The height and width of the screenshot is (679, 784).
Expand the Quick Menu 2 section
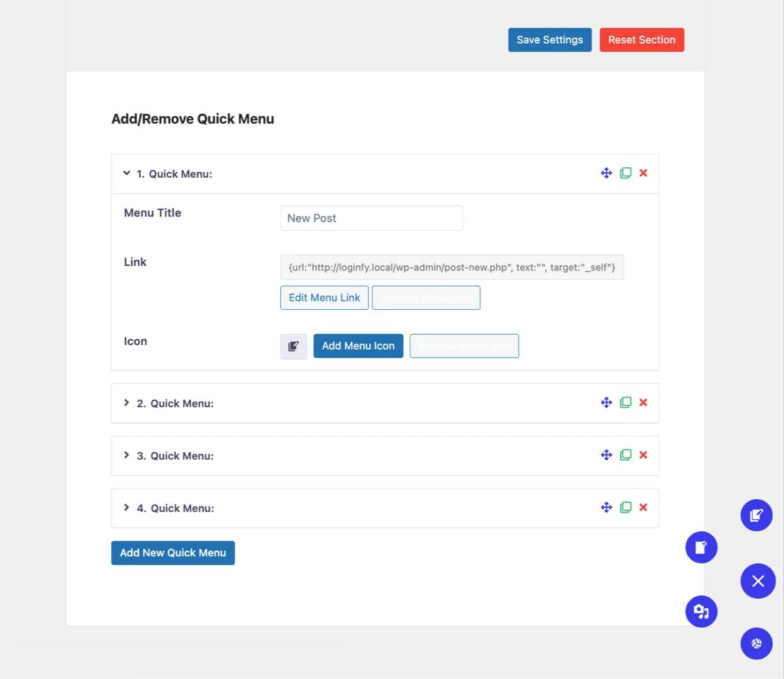[x=126, y=403]
